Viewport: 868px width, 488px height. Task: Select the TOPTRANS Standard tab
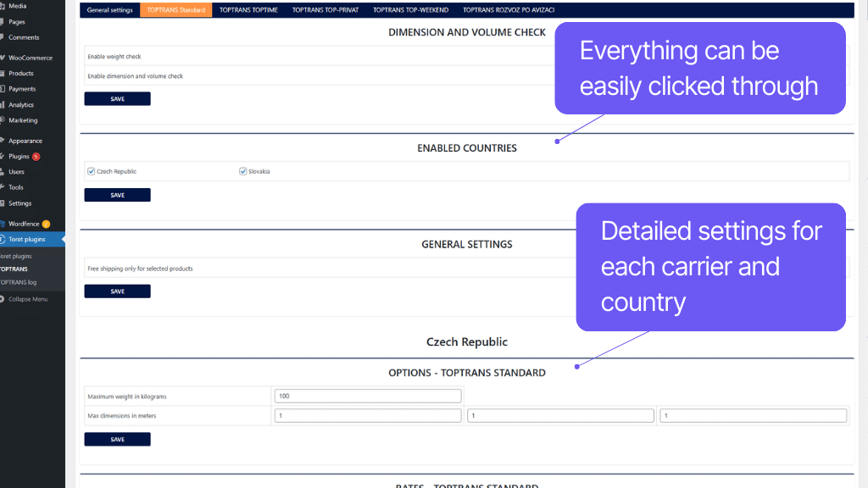[176, 10]
